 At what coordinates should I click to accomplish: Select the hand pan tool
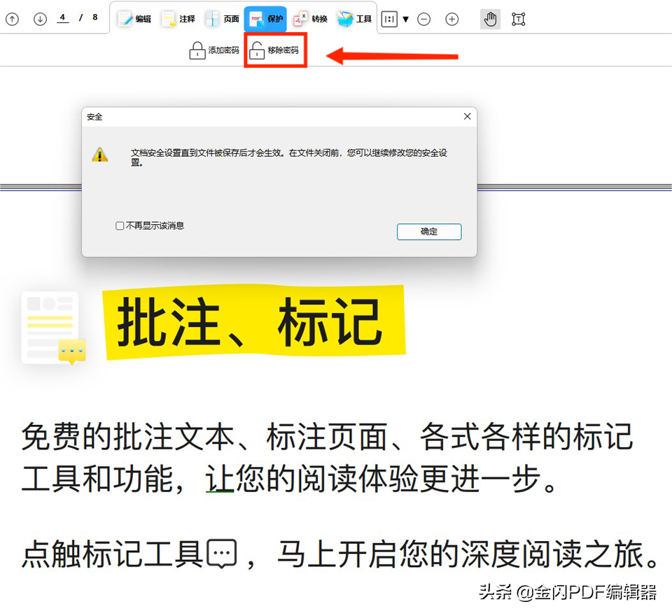pyautogui.click(x=490, y=20)
